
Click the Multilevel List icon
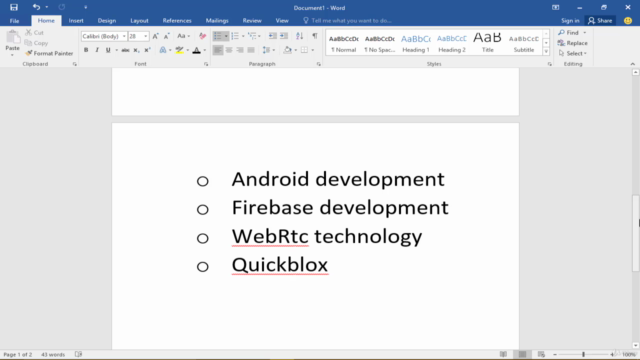[252, 36]
